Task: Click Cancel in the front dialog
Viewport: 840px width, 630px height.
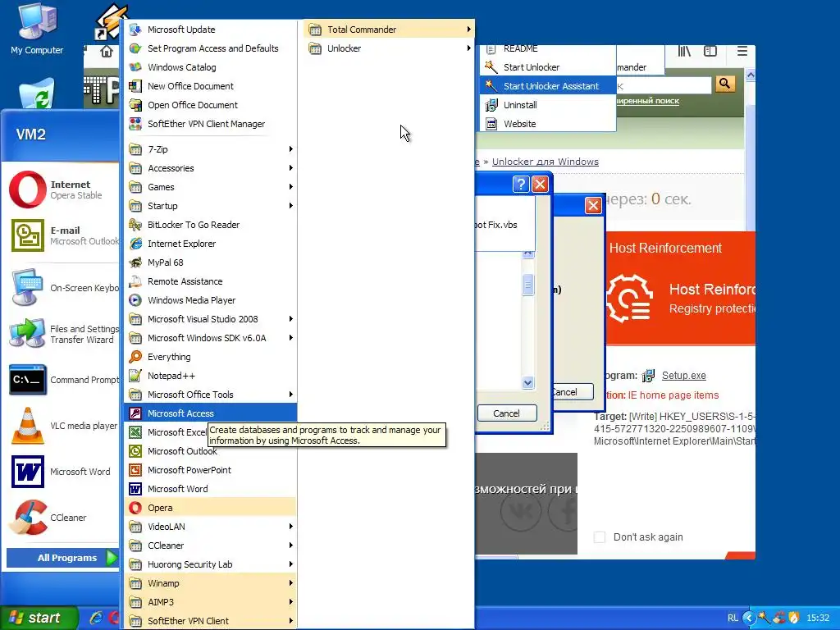Action: (x=507, y=413)
